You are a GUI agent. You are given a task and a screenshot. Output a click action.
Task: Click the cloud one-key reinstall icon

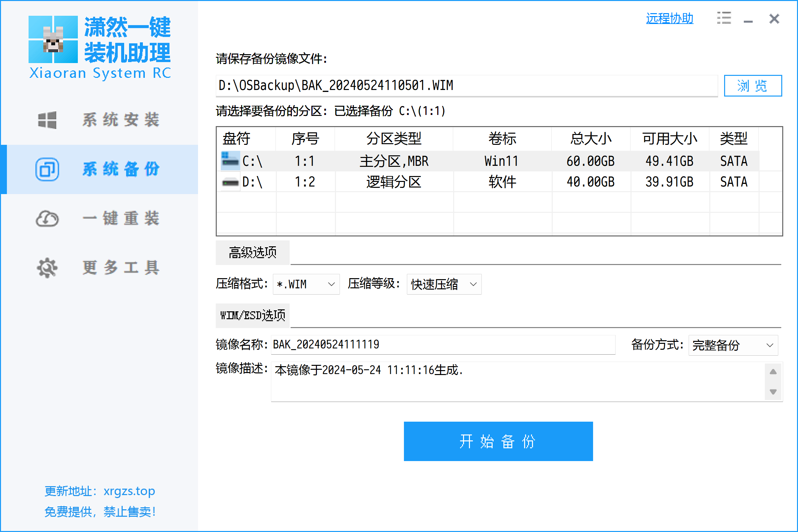click(47, 218)
